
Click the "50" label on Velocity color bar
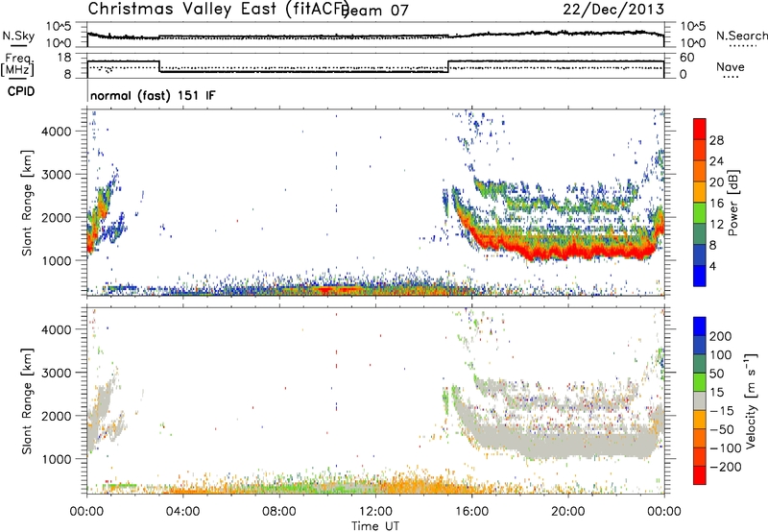tap(716, 374)
